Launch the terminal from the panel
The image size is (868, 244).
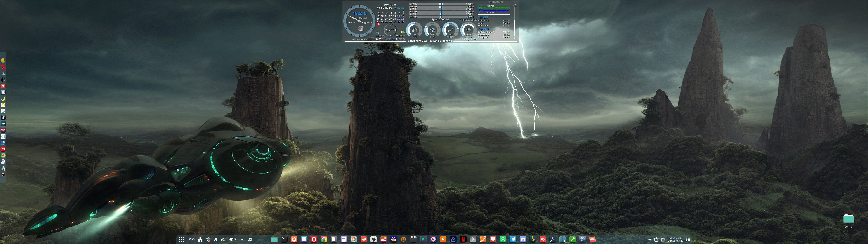pos(284,239)
